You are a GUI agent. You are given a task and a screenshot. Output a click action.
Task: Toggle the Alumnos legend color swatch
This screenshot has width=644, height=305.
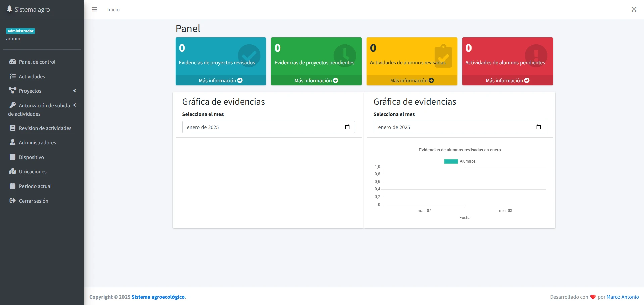[x=451, y=161]
